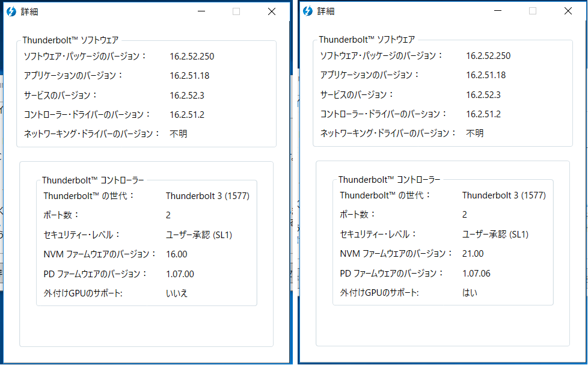Viewport: 588px width, 365px height.
Task: Click the Thunderbolt logo icon in right window
Action: [308, 11]
